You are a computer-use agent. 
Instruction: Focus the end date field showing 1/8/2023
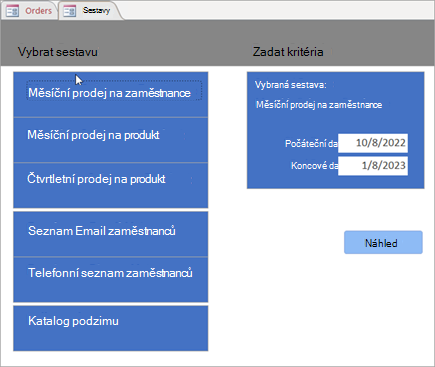(x=373, y=166)
